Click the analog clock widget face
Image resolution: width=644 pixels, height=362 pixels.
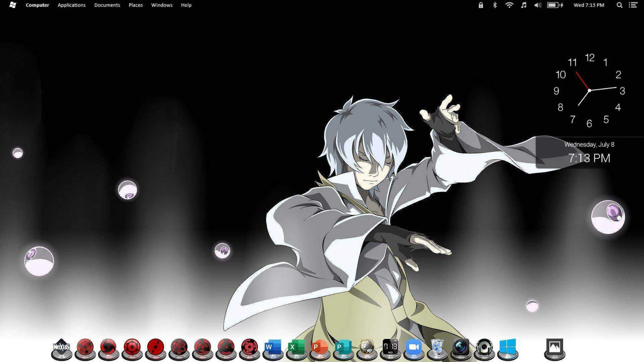tap(589, 90)
